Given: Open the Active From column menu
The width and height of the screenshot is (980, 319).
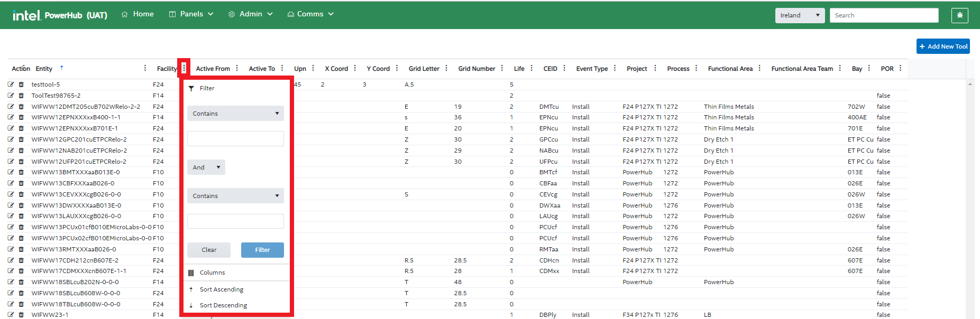Looking at the screenshot, I should click(237, 68).
